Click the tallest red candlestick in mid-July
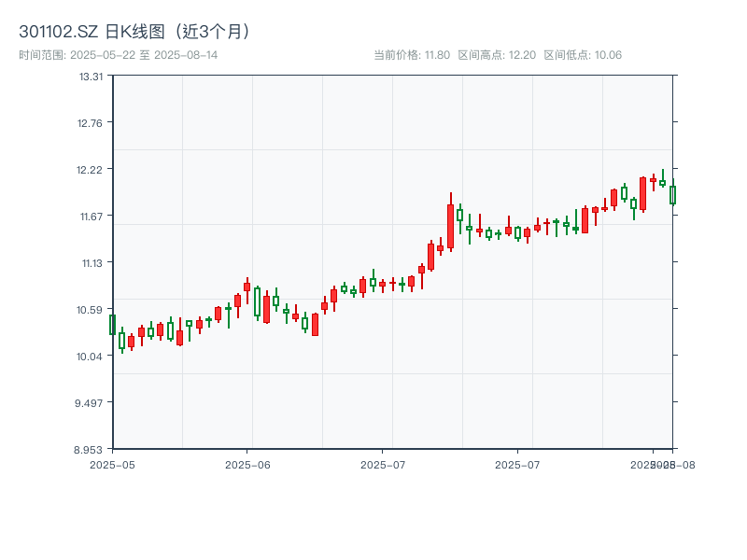Image resolution: width=747 pixels, height=560 pixels. pos(450,226)
